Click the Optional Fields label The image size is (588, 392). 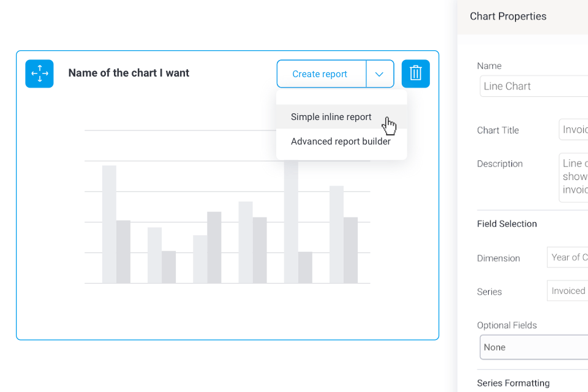tap(507, 325)
